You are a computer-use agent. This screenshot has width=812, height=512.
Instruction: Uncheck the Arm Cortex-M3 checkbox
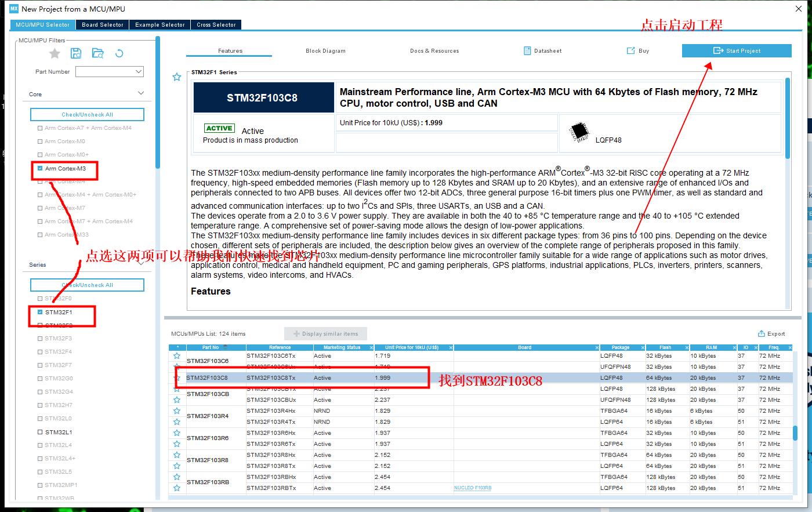click(x=40, y=168)
